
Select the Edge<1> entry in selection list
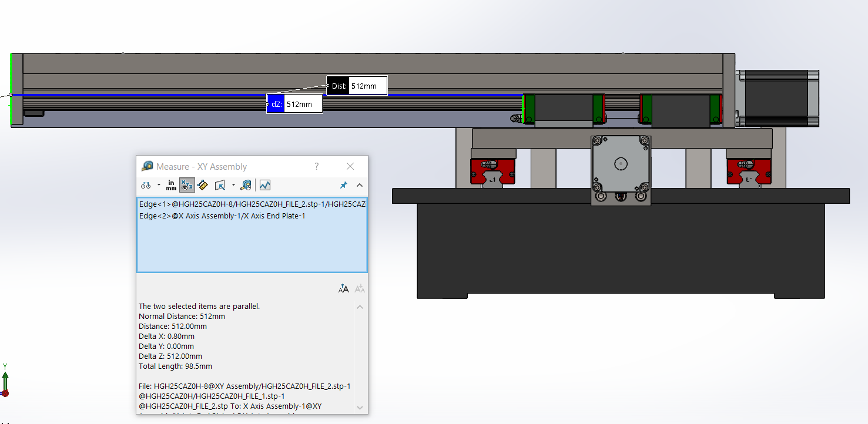[x=252, y=204]
